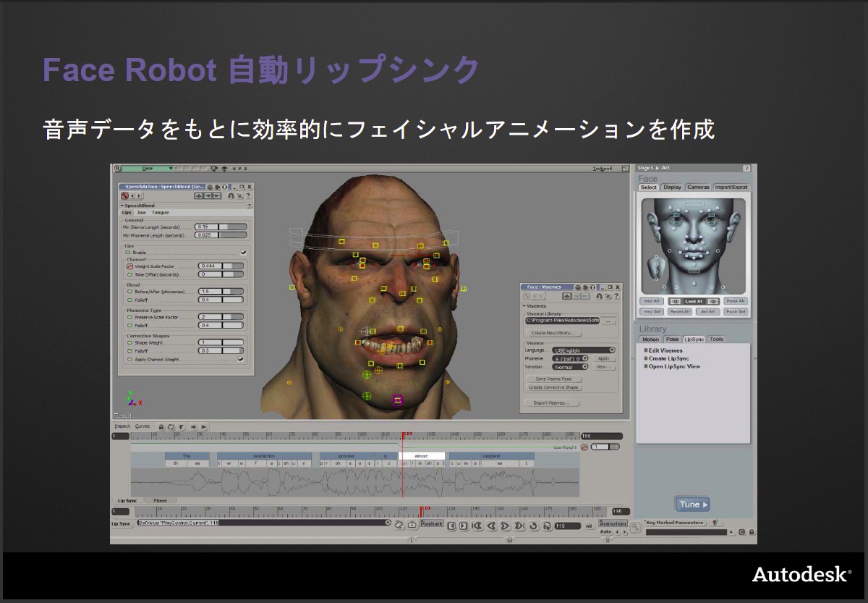Click the refresh icon in Lip Sync toolbar

(x=171, y=427)
